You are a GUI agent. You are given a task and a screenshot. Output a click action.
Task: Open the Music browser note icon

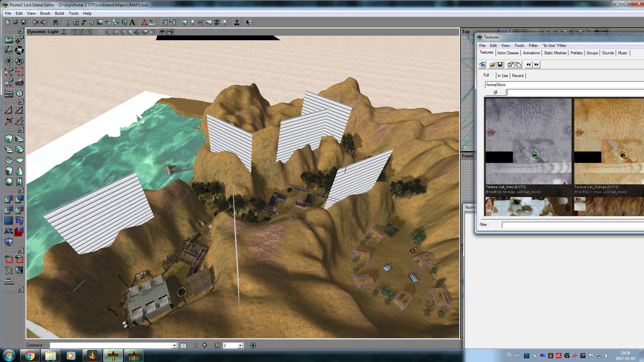point(84,22)
